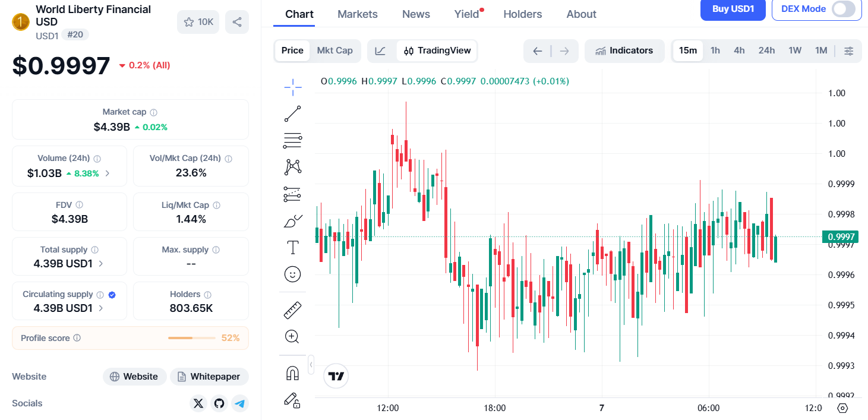The height and width of the screenshot is (420, 868).
Task: Click the TradingView logo on chart
Action: pos(336,376)
